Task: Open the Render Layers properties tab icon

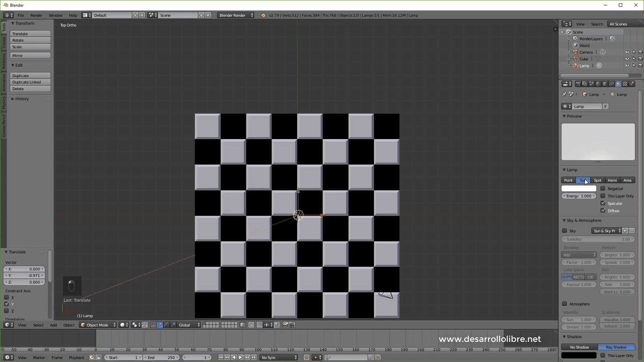Action: [584, 84]
